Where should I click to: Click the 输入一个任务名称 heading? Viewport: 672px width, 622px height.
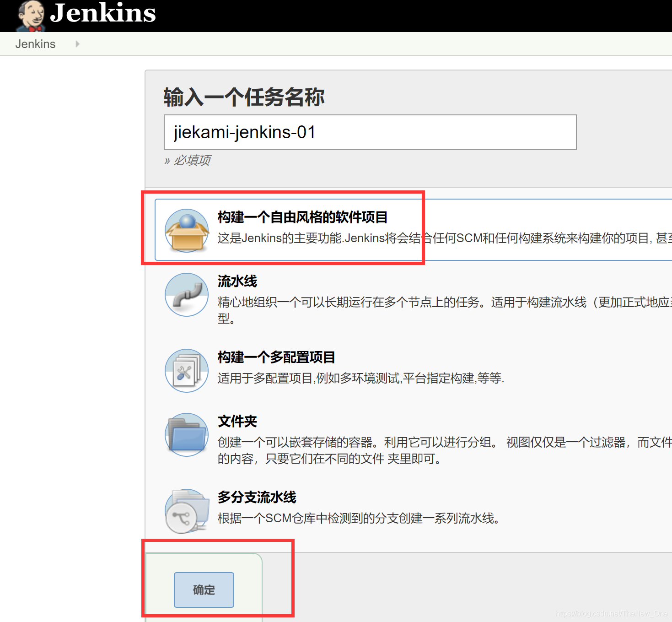click(244, 97)
